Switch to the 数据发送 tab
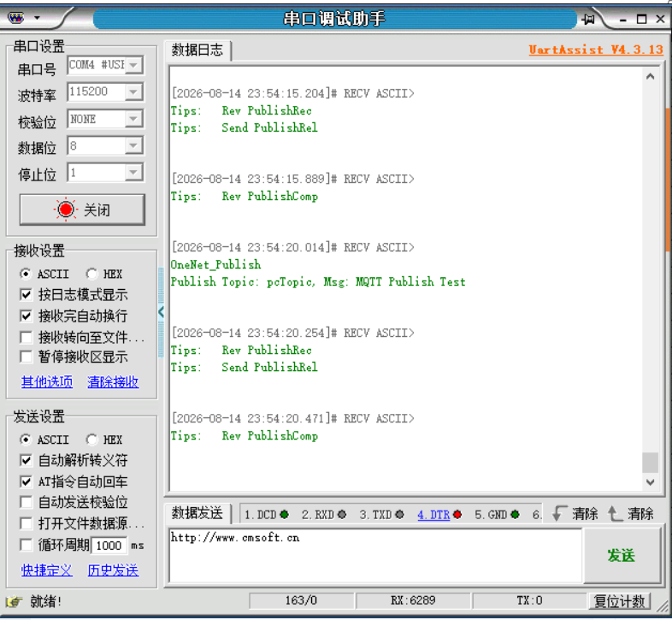 (x=197, y=513)
